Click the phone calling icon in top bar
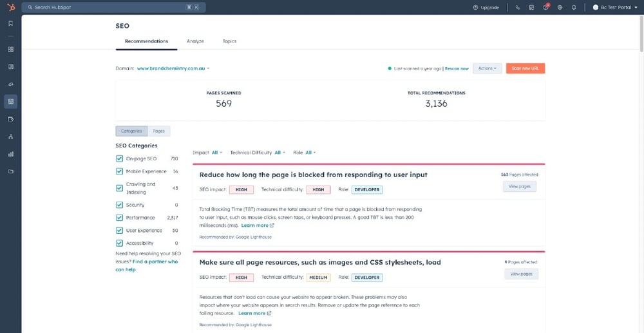The width and height of the screenshot is (644, 333). 518,7
